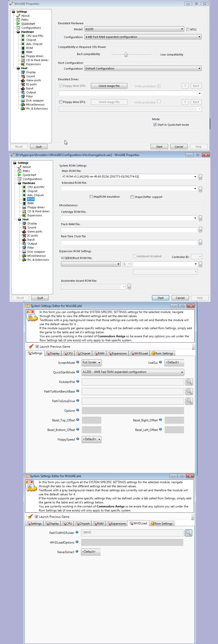218x644 pixels.
Task: Switch to Expansions tab in second Settings Editor
Action: click(117, 524)
